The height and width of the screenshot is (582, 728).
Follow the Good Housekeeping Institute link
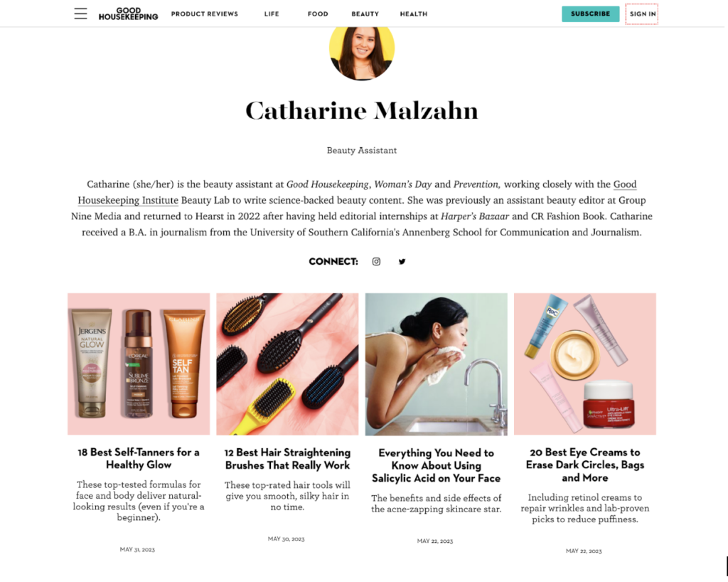click(x=357, y=192)
